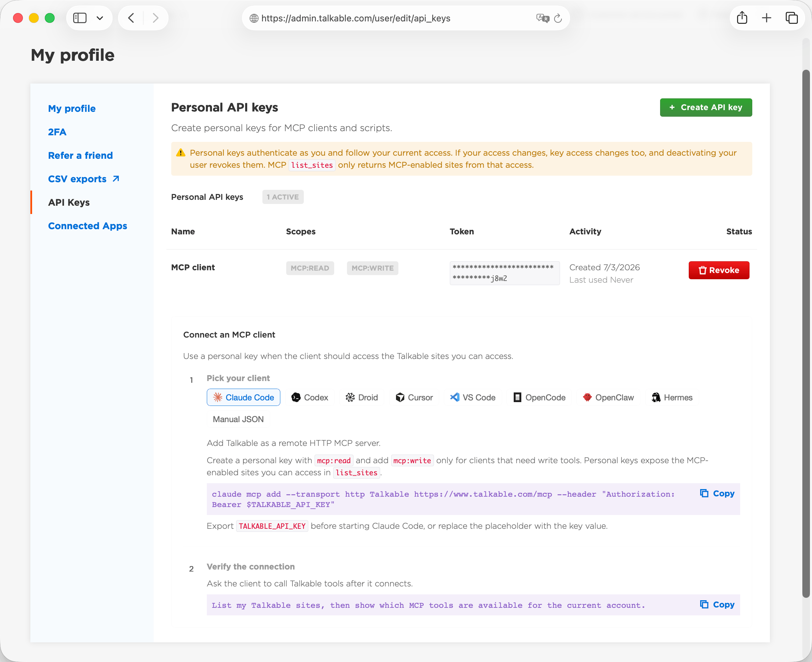Click the list_sites code tag in warning
This screenshot has height=662, width=812.
(x=312, y=165)
